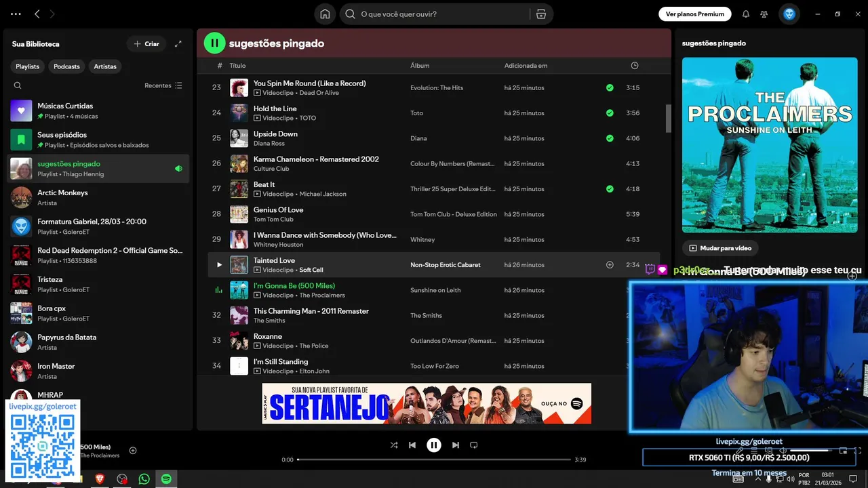This screenshot has width=868, height=488.
Task: Open the Soft Cell artist link
Action: [x=311, y=270]
